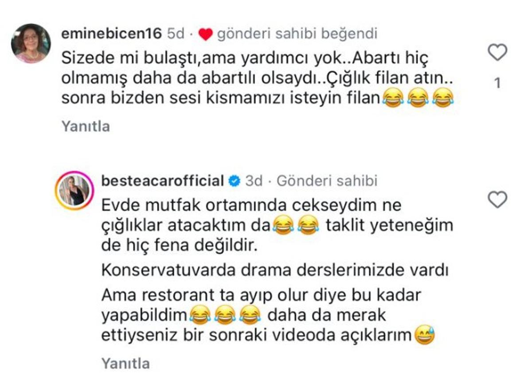Viewport: 532px width, 392px height.
Task: Click the red heart next to gönderi sahibi beğendi
Action: pyautogui.click(x=206, y=35)
